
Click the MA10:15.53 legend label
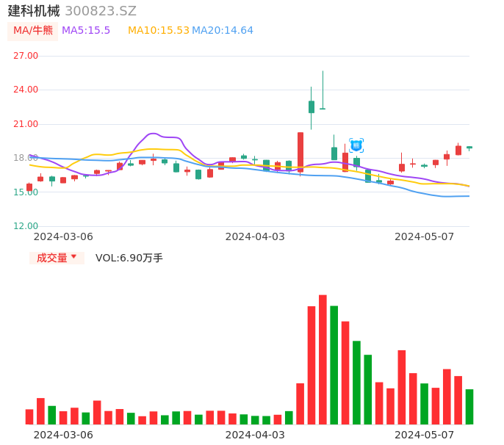159,31
